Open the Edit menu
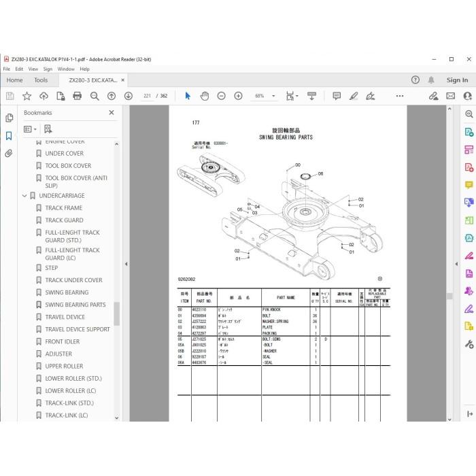The width and height of the screenshot is (476, 476). pos(19,69)
